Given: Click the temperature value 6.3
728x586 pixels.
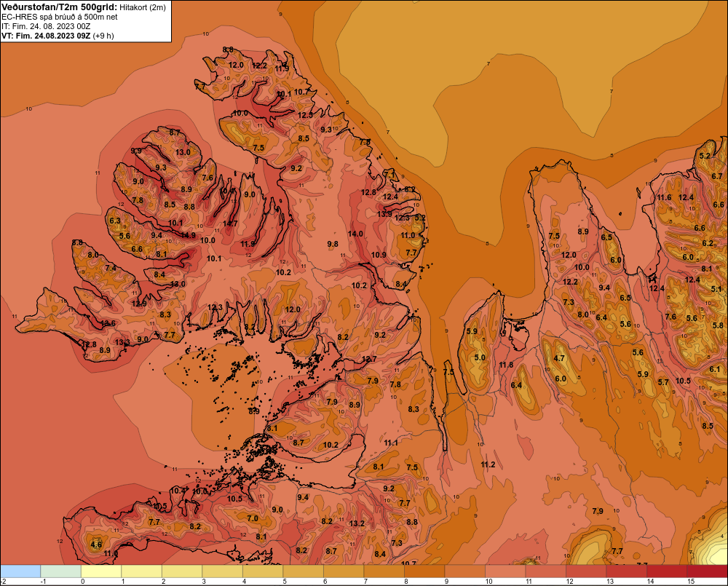Looking at the screenshot, I should [115, 221].
